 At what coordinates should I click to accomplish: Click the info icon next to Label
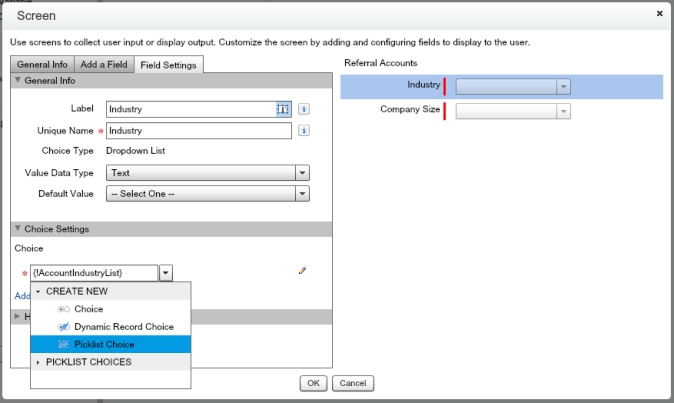(303, 109)
